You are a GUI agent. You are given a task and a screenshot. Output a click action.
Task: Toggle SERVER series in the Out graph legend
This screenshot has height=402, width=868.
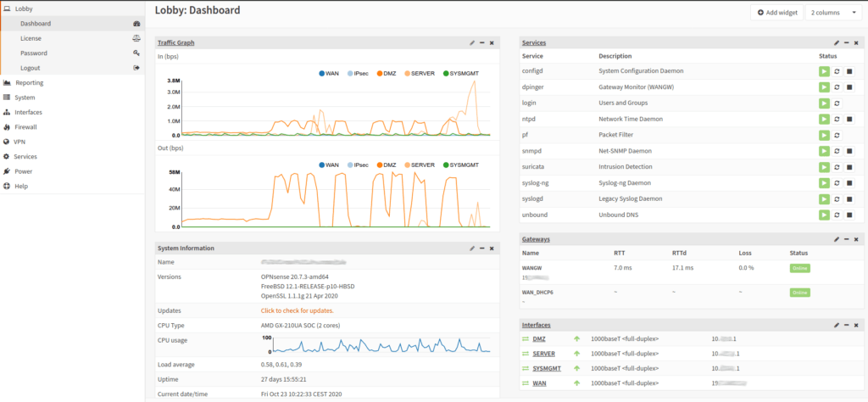pyautogui.click(x=420, y=165)
